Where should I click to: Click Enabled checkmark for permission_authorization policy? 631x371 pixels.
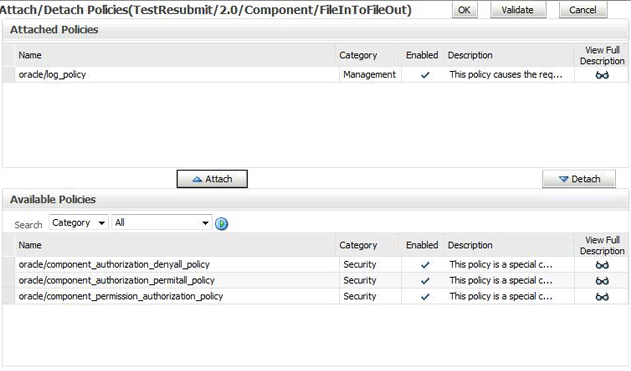425,297
